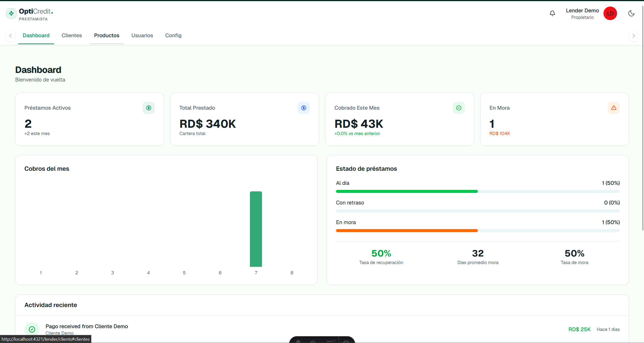644x343 pixels.
Task: Click the En Mora warning triangle icon
Action: [x=614, y=108]
